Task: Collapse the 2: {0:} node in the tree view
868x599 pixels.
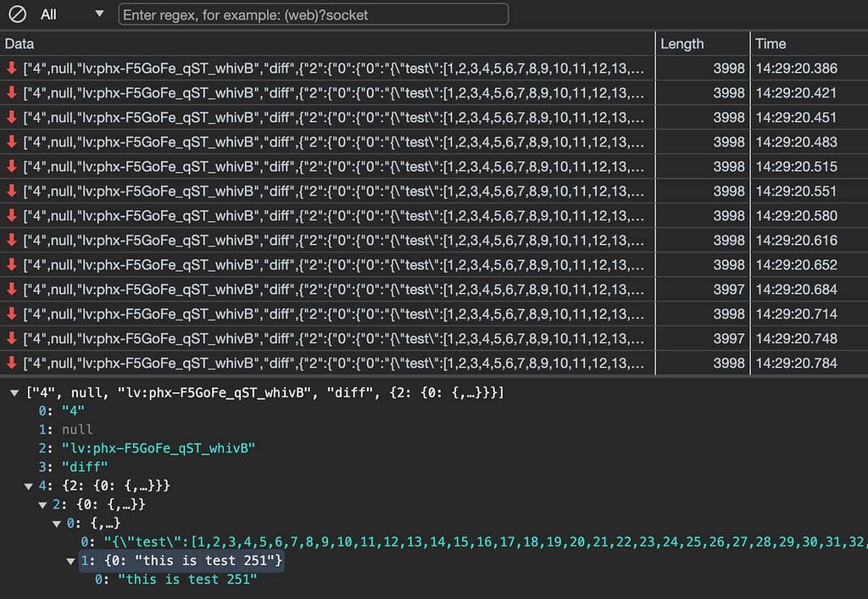Action: click(42, 504)
